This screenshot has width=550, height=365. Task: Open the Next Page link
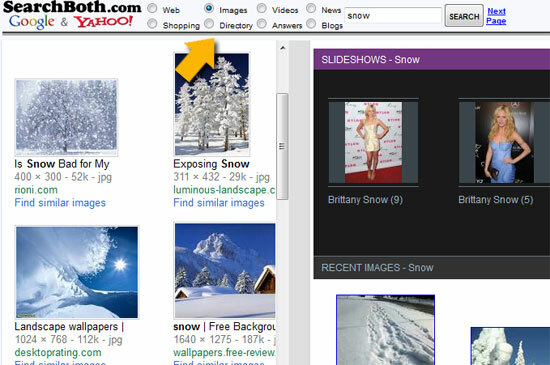(496, 16)
